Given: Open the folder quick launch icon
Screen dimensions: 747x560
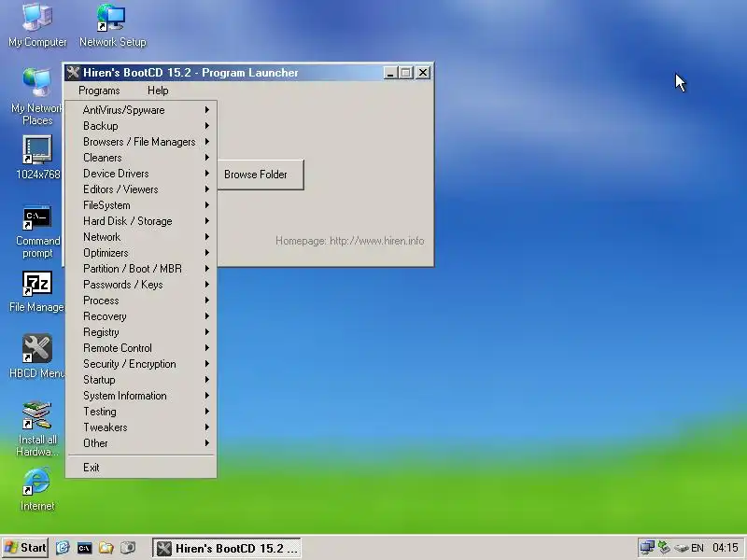Looking at the screenshot, I should point(106,548).
